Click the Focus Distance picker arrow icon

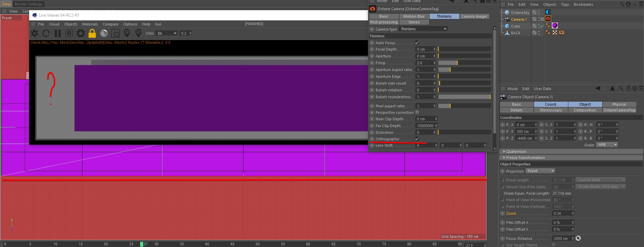(578, 239)
